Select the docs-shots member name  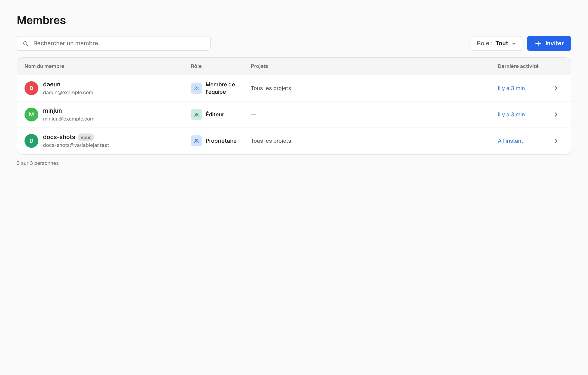(x=59, y=137)
